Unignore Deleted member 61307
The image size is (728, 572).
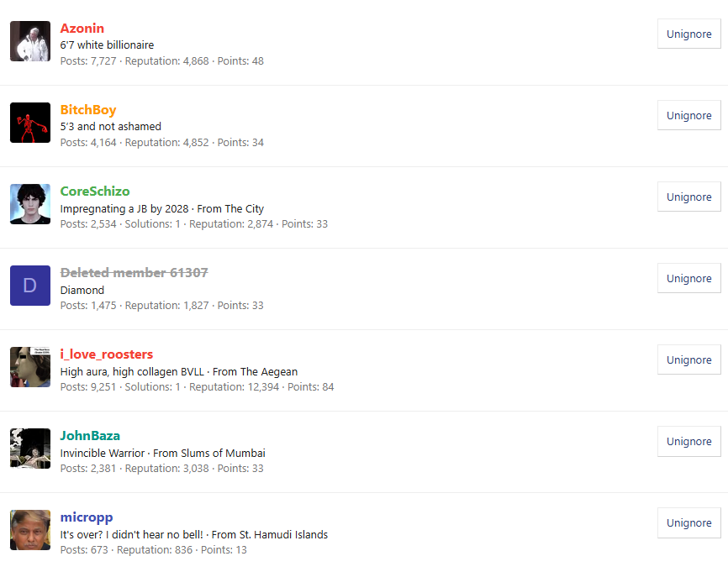tap(689, 278)
